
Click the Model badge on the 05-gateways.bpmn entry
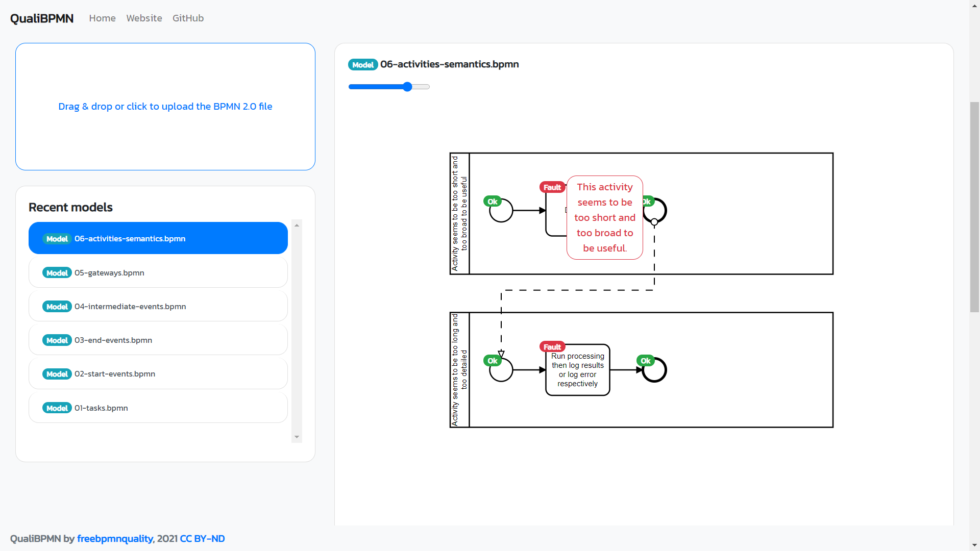(57, 272)
